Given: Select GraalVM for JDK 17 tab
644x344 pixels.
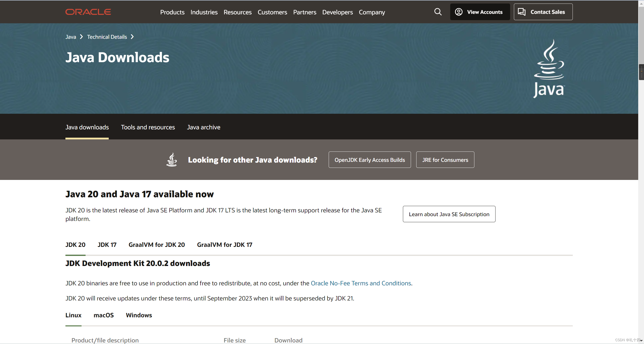Looking at the screenshot, I should [224, 245].
